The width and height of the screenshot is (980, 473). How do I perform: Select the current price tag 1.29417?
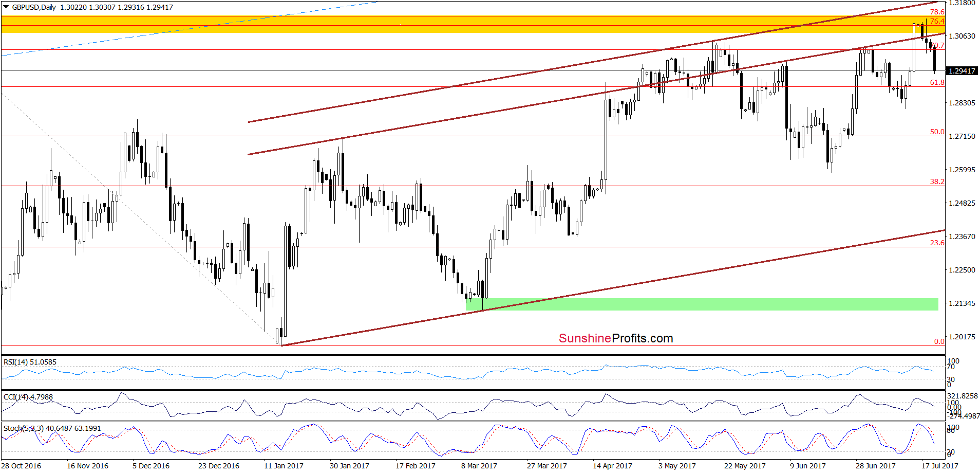(962, 71)
